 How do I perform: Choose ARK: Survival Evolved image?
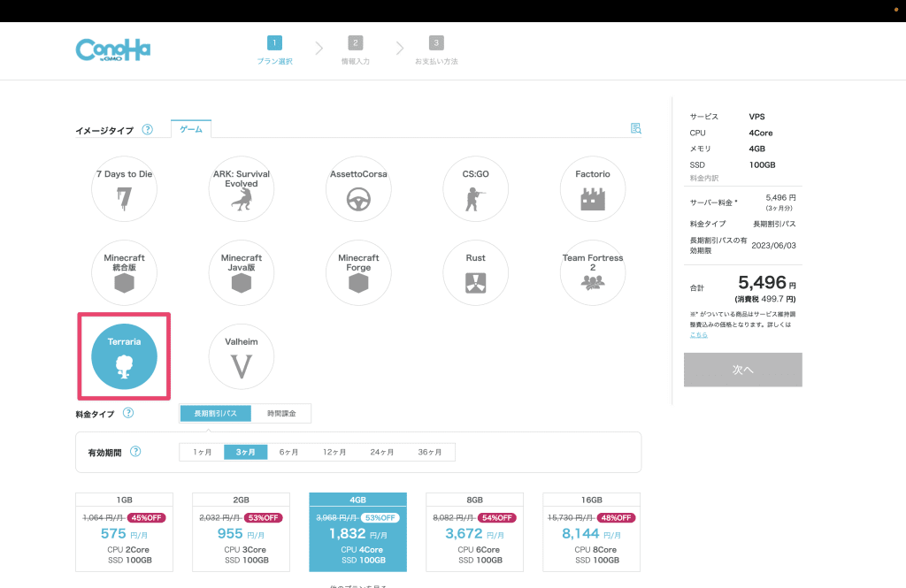[x=242, y=189]
